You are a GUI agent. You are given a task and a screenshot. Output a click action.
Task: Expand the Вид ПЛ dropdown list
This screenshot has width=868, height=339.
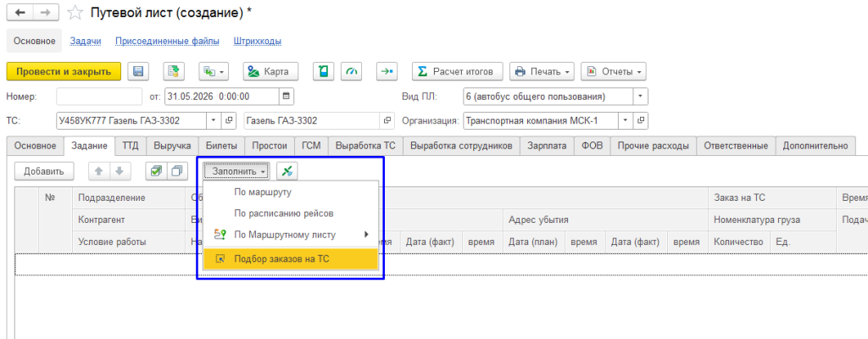click(x=641, y=97)
